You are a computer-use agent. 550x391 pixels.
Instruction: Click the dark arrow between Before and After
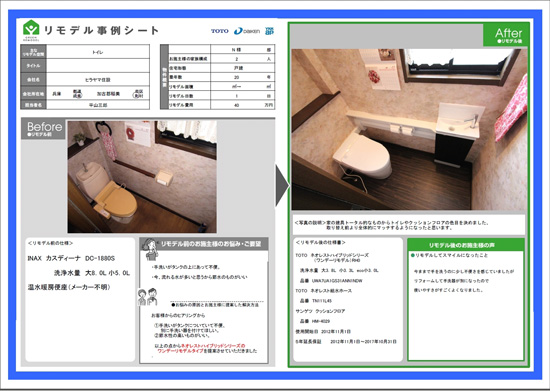click(x=282, y=186)
